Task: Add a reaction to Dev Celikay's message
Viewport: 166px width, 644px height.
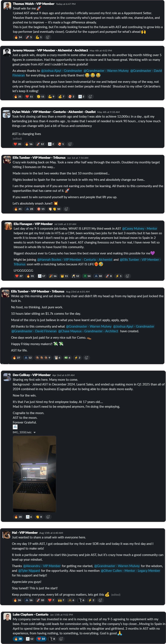Action: 48,517
